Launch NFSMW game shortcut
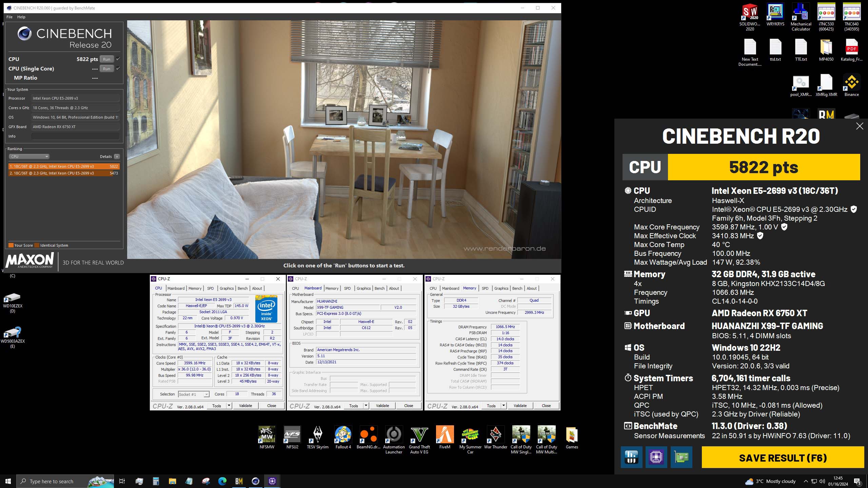This screenshot has height=488, width=868. [267, 438]
